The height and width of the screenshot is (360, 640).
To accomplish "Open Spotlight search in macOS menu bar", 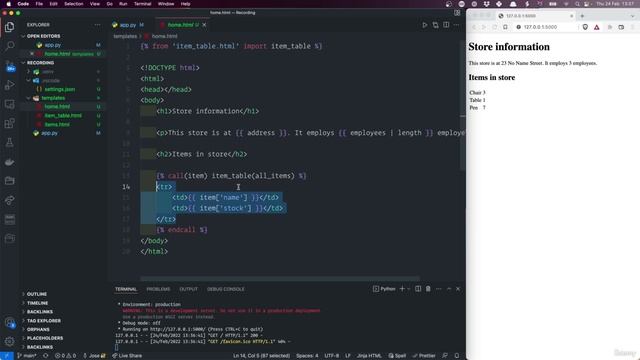I will tap(577, 4).
